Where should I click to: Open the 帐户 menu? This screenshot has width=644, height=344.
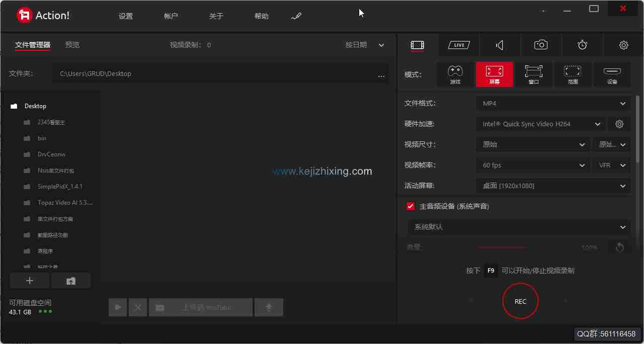[x=171, y=16]
